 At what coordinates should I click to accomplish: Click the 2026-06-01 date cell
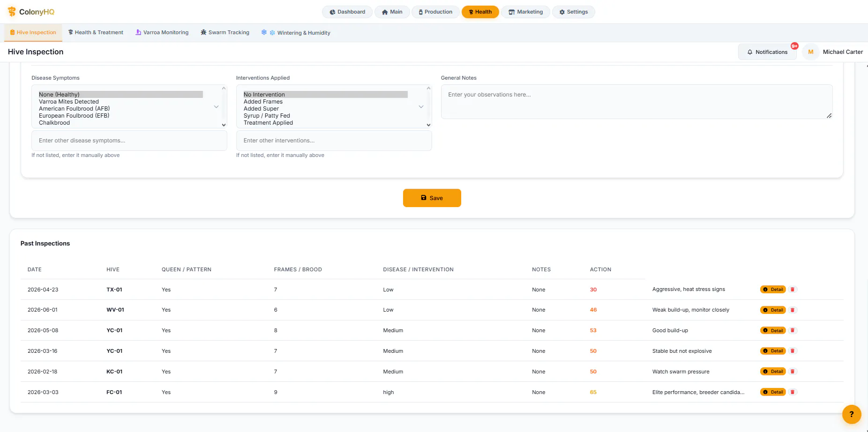point(43,310)
